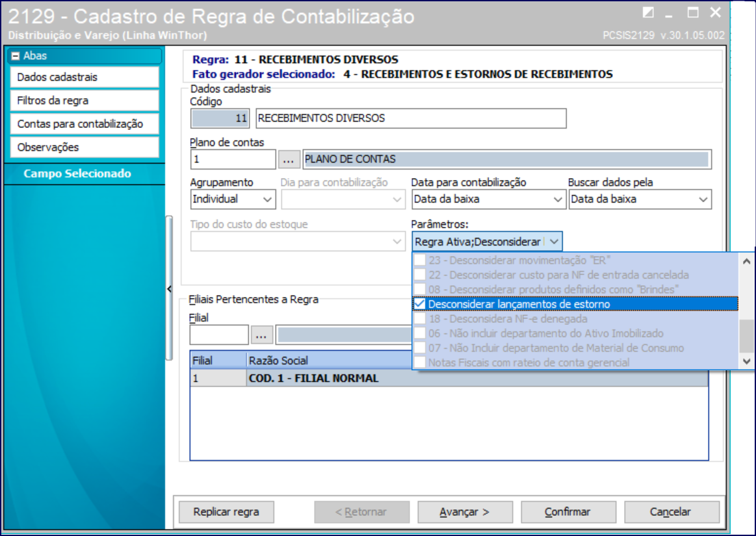Open the Filtros da regra tab
Image resolution: width=756 pixels, height=536 pixels.
(x=85, y=101)
